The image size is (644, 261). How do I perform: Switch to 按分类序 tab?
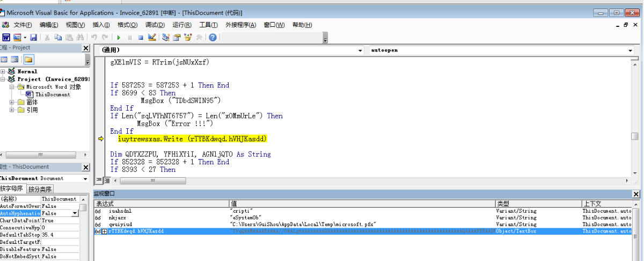[x=40, y=189]
